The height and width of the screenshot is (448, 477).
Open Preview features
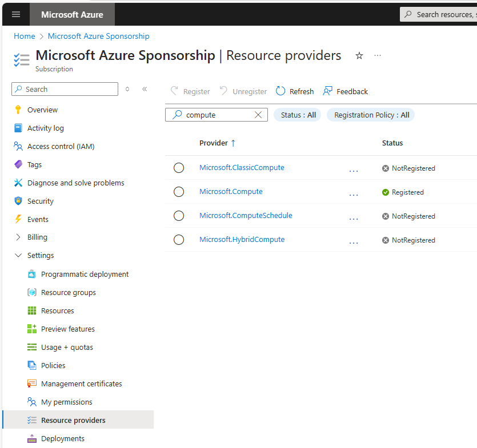click(x=68, y=329)
